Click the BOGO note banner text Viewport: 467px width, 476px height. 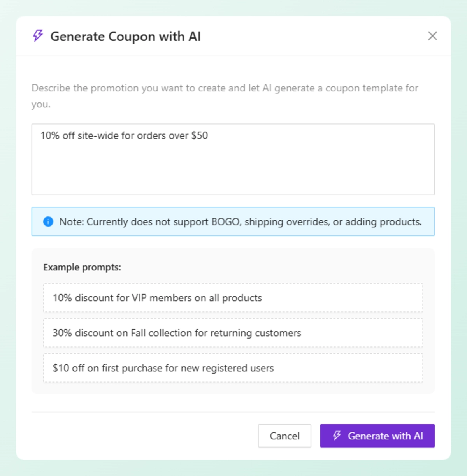pos(240,222)
